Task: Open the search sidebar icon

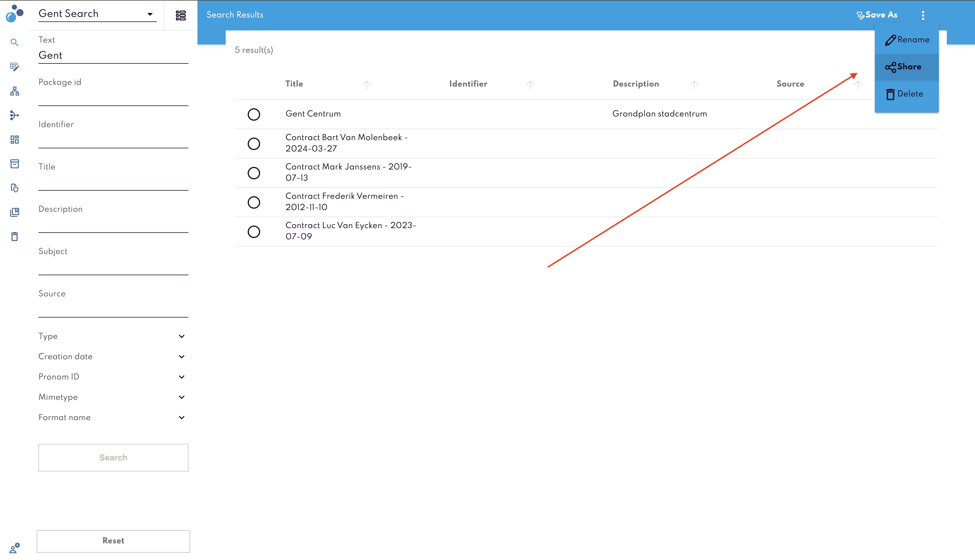Action: pos(14,42)
